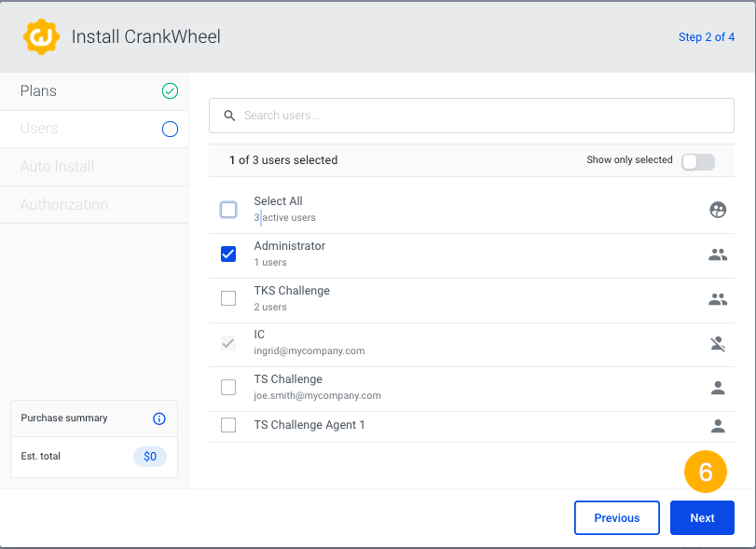This screenshot has width=756, height=549.
Task: Click the person icon for joe.smith@mycompany.com
Action: point(718,388)
